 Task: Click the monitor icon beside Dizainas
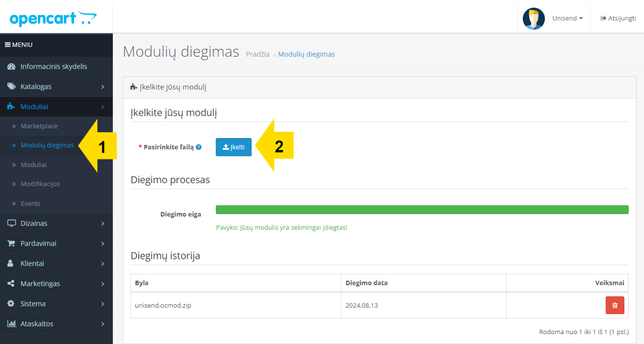[11, 223]
